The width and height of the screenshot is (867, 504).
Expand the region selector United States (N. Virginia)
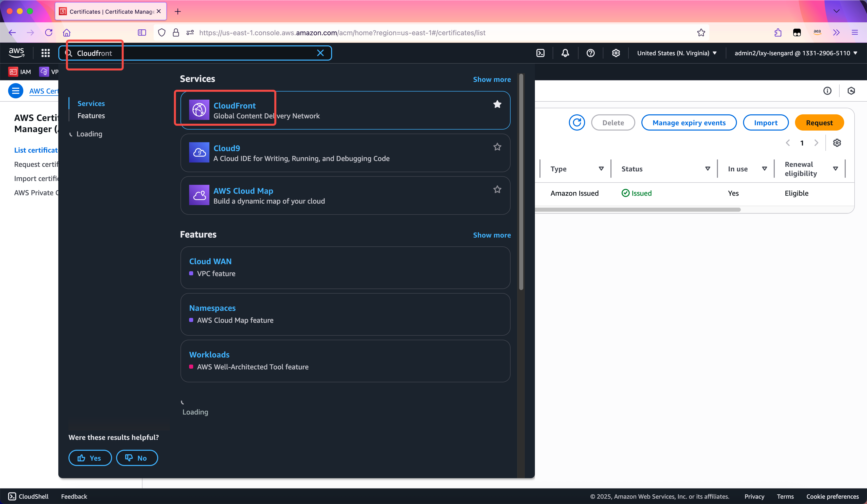click(x=677, y=53)
